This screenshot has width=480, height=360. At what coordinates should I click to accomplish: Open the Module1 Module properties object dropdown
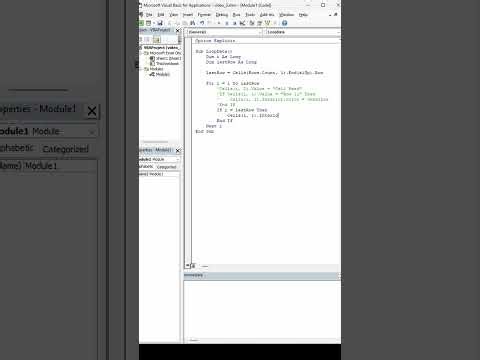tap(178, 159)
